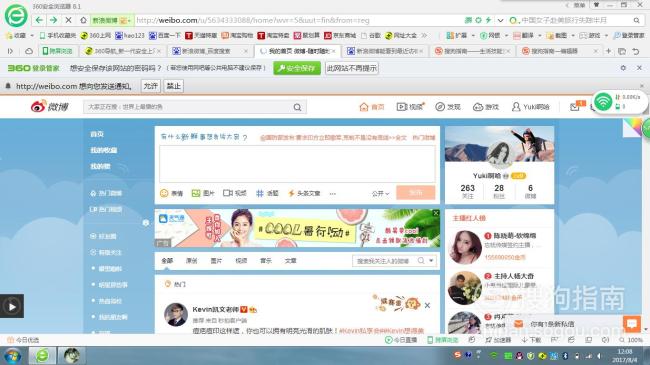Click 此网站不再提示 button
This screenshot has height=365, width=650.
point(352,68)
